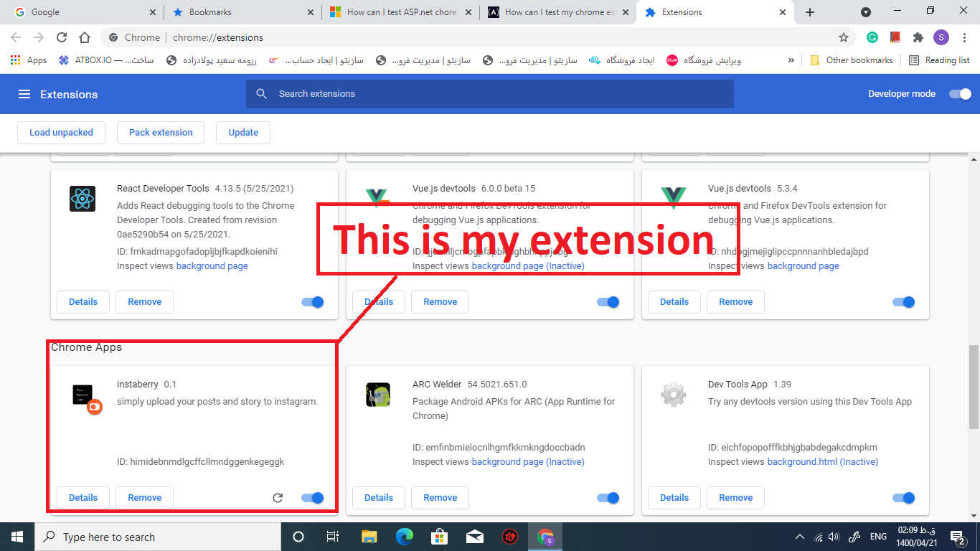Click the Windows taskbar search box

point(158,537)
